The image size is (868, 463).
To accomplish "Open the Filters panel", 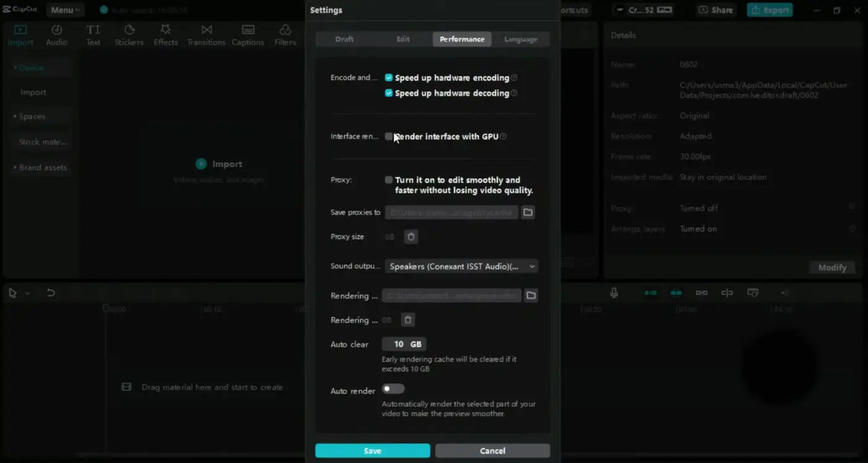I will coord(285,34).
